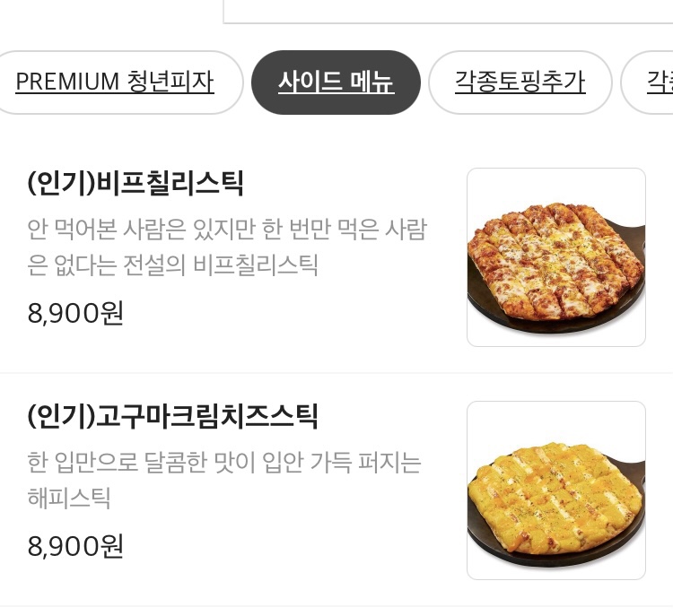Tap the 8,900원 price under 고구마크림치즈스틱
This screenshot has height=616, width=673.
tap(75, 546)
